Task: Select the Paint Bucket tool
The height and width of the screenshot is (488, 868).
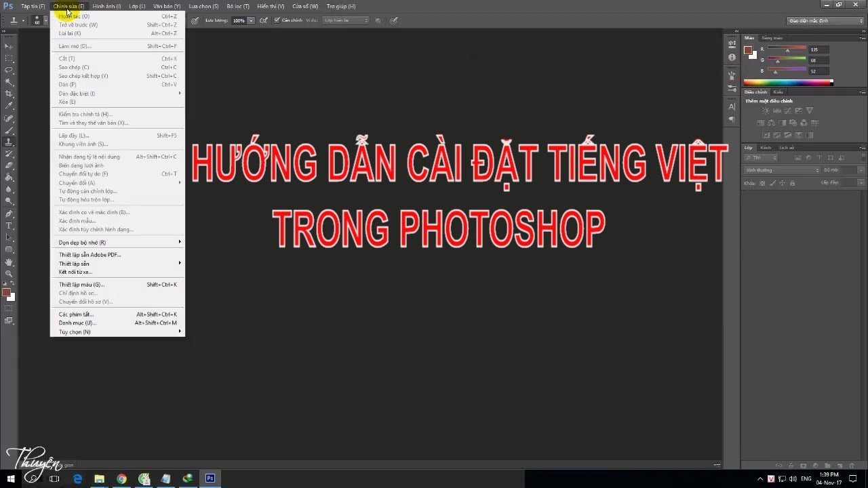Action: click(9, 178)
